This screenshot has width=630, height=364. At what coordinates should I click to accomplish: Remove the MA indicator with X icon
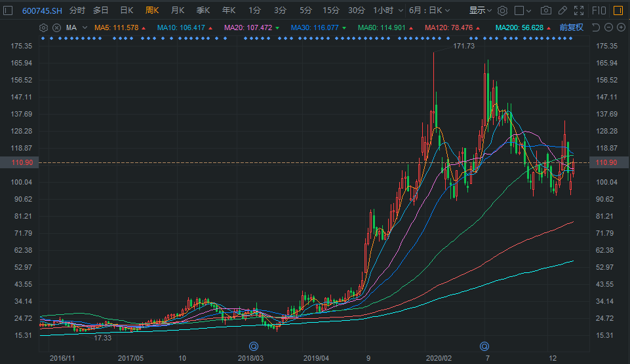[x=56, y=27]
